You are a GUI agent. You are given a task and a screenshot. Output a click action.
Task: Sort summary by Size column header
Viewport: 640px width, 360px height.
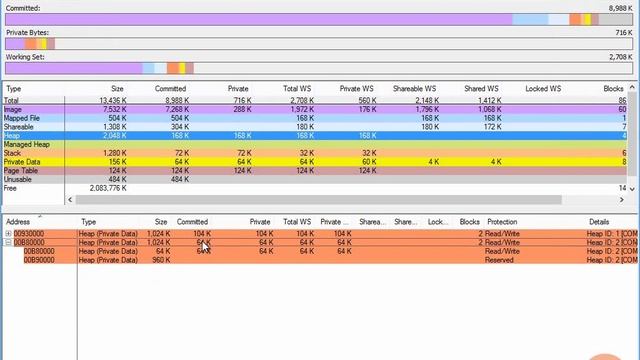click(x=117, y=89)
